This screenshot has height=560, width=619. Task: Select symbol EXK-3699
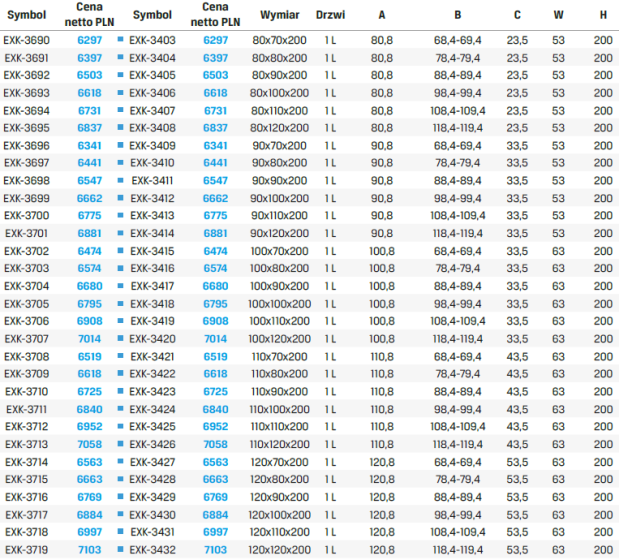click(x=26, y=198)
